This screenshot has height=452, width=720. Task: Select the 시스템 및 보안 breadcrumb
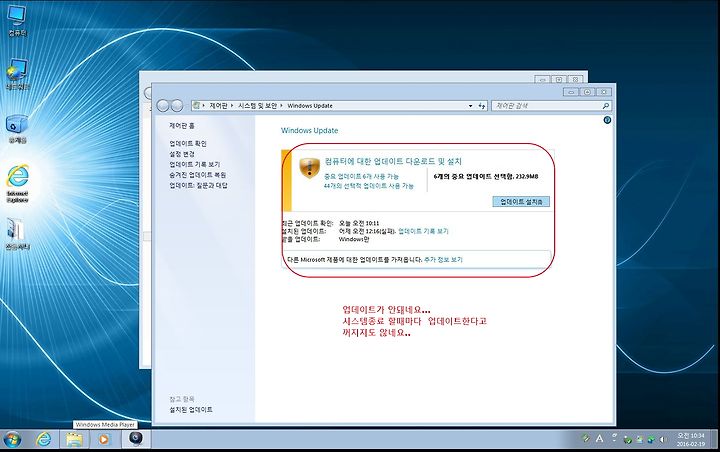click(x=257, y=106)
